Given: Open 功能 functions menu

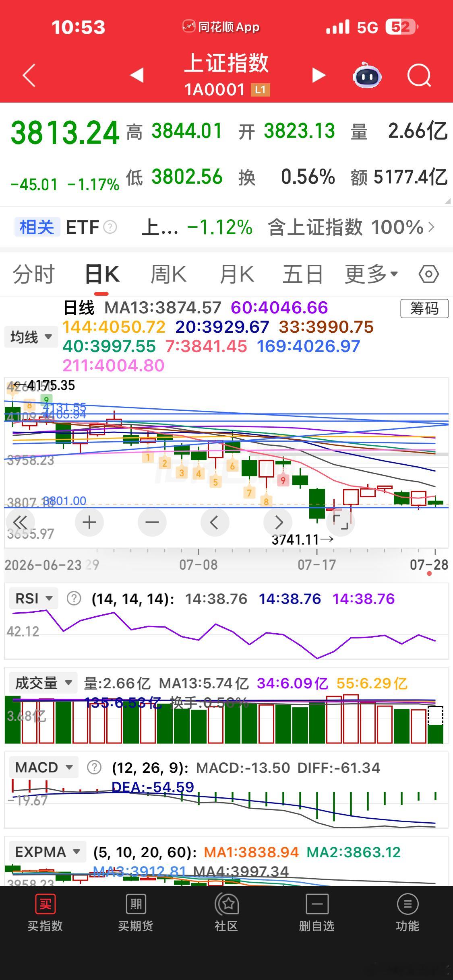Looking at the screenshot, I should pos(407,914).
